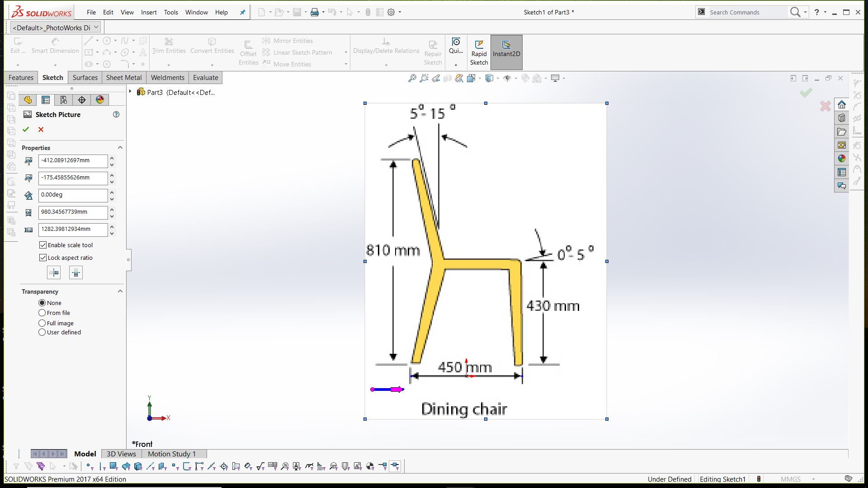Click the image width input field
Image resolution: width=868 pixels, height=488 pixels.
[x=73, y=212]
